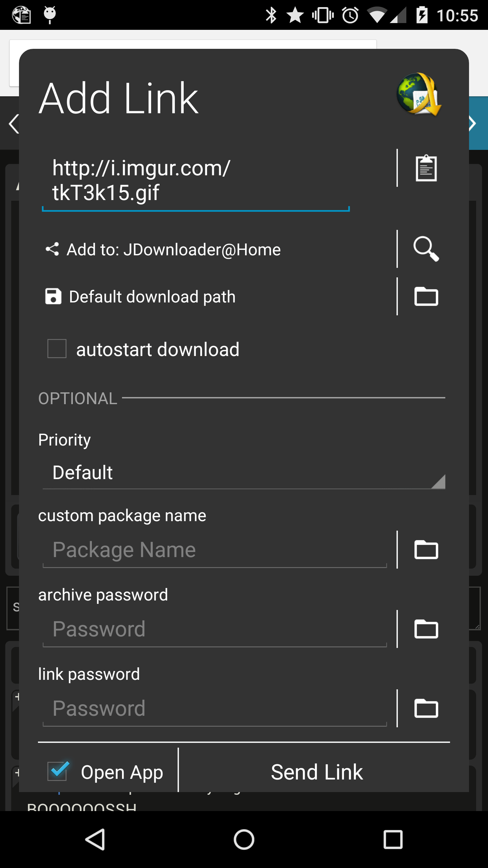Open folder icon for Default download path
488x868 pixels.
tap(426, 296)
